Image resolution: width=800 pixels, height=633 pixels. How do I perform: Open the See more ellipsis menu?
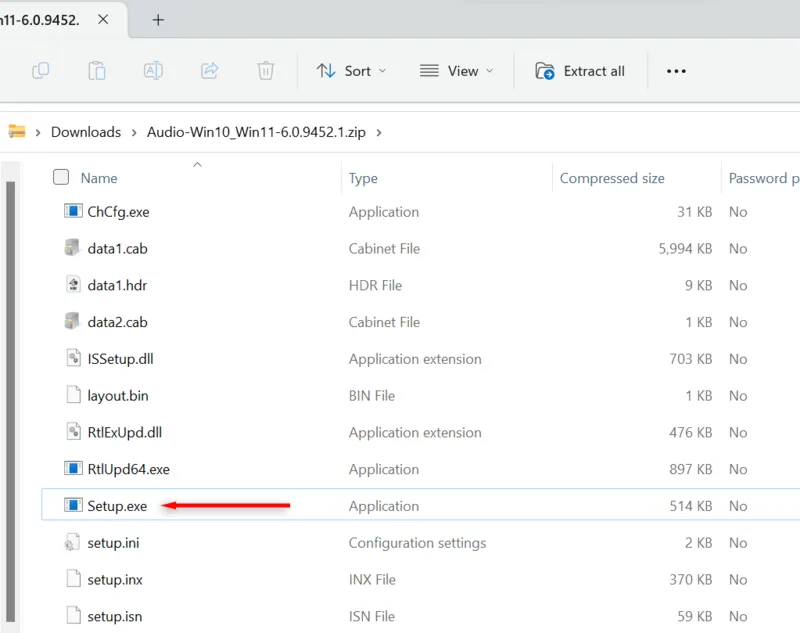pos(675,70)
